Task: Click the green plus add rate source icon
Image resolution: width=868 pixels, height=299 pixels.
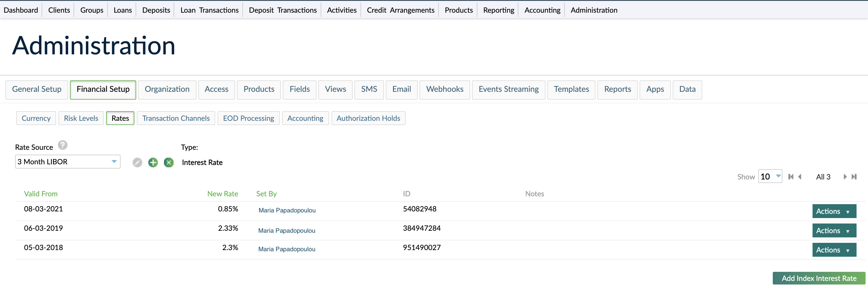Action: coord(153,163)
